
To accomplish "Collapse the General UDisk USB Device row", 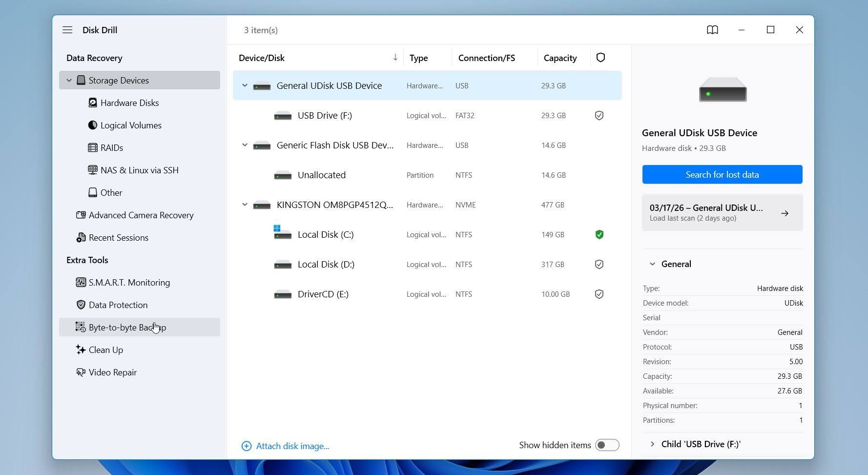I will tap(245, 85).
